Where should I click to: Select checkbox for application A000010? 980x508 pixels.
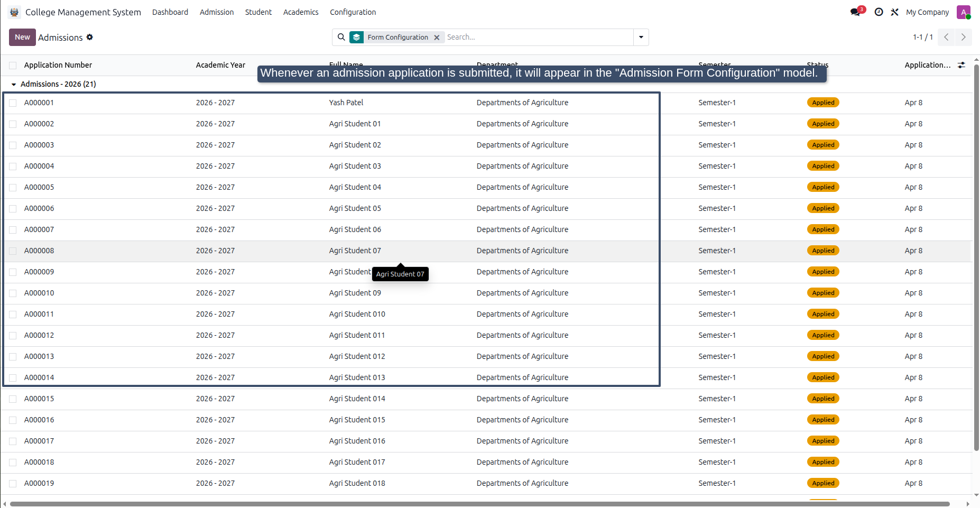(x=13, y=293)
